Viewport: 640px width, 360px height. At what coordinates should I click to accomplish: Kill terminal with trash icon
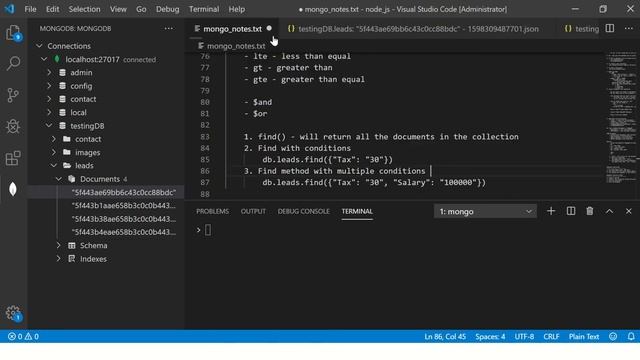coord(590,211)
